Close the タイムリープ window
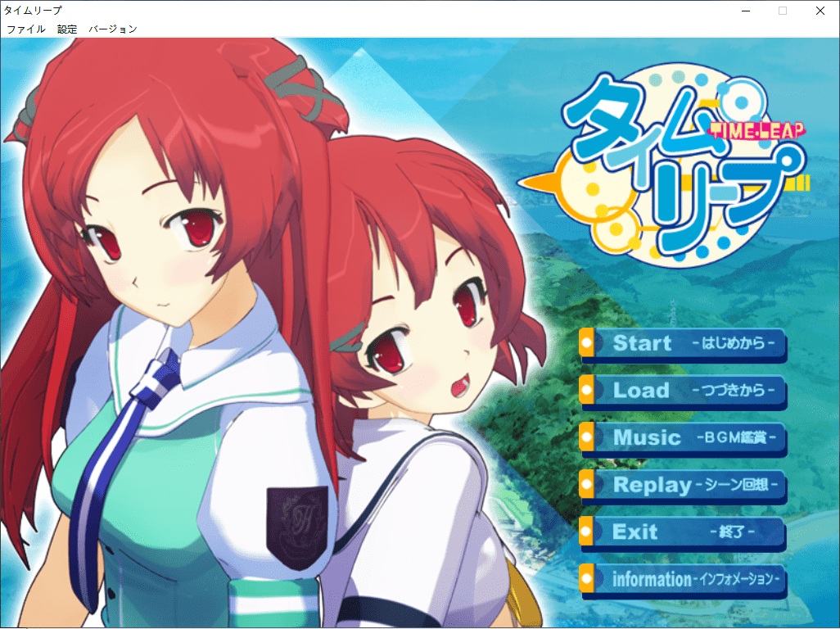840x629 pixels. coord(820,11)
